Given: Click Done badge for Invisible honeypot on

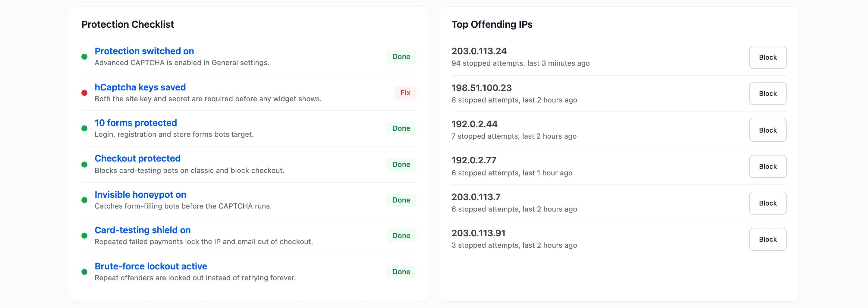Looking at the screenshot, I should click(x=401, y=200).
